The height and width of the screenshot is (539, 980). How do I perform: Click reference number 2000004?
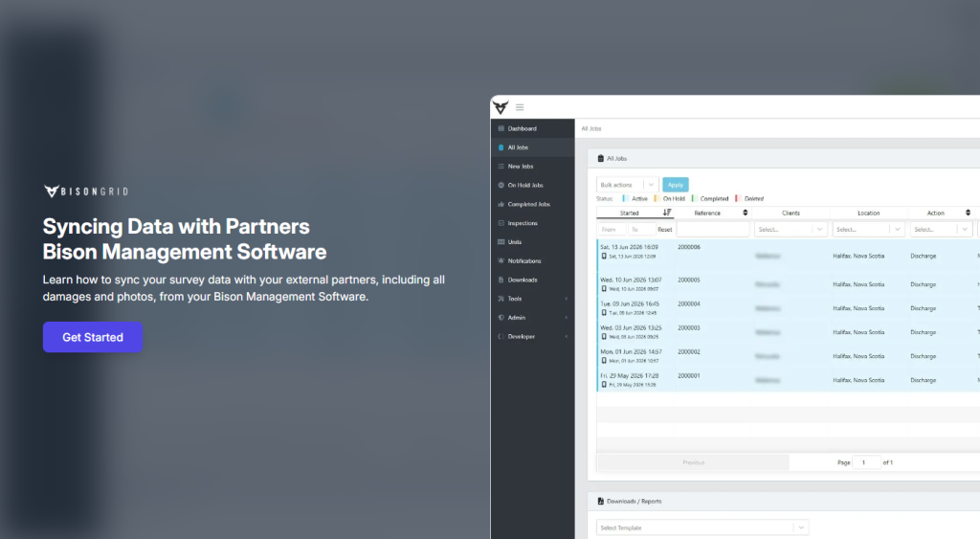click(x=689, y=303)
